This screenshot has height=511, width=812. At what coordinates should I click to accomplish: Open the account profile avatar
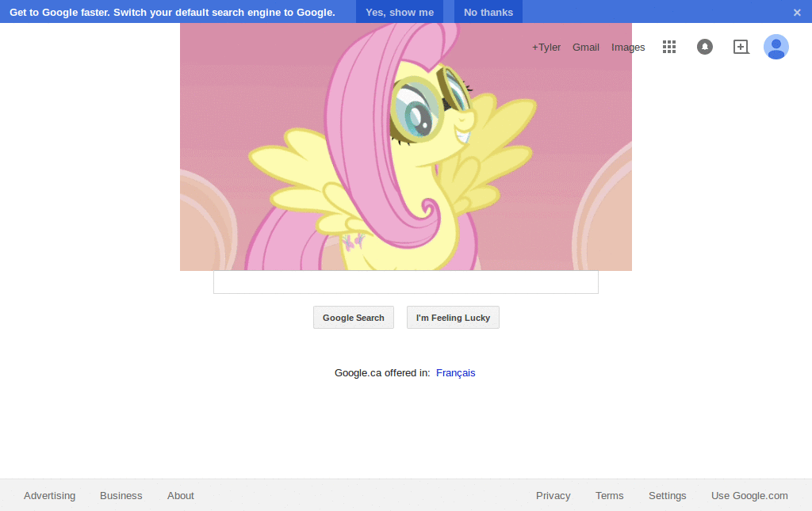coord(776,47)
